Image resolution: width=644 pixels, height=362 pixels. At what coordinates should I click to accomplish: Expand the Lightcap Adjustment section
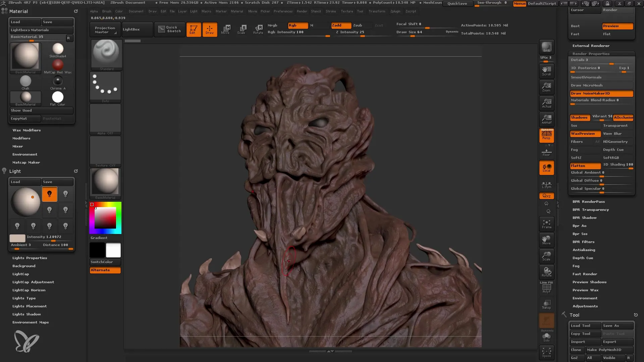point(33,282)
